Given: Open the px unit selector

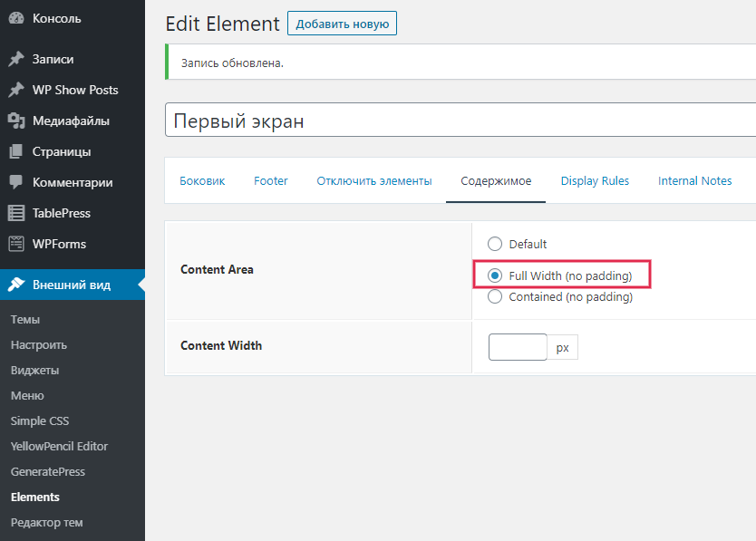Looking at the screenshot, I should [563, 347].
